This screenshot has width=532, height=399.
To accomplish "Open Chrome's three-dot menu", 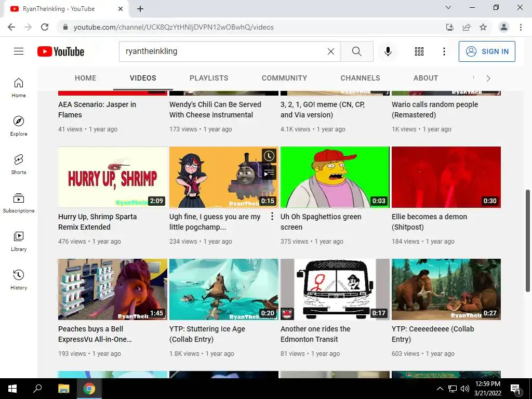I will click(x=521, y=27).
